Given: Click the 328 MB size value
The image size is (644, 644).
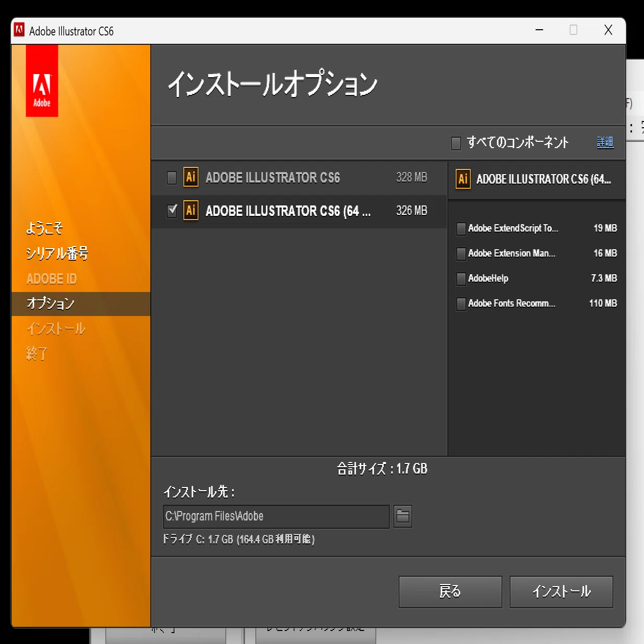Looking at the screenshot, I should point(411,177).
